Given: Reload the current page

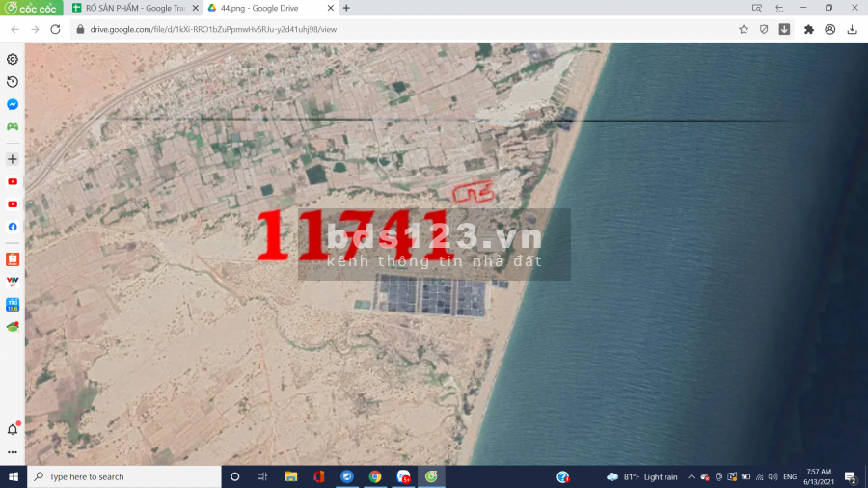Looking at the screenshot, I should coord(55,29).
